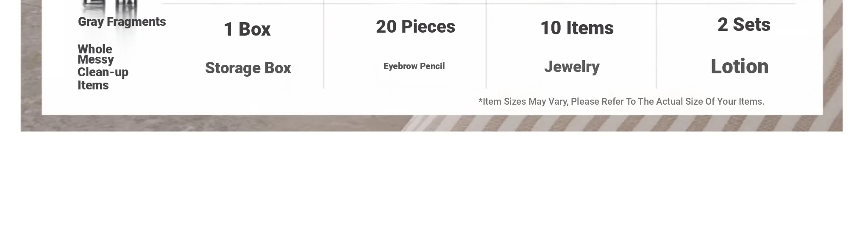Select the 1 Box quantity heading
The height and width of the screenshot is (228, 868).
click(x=247, y=29)
